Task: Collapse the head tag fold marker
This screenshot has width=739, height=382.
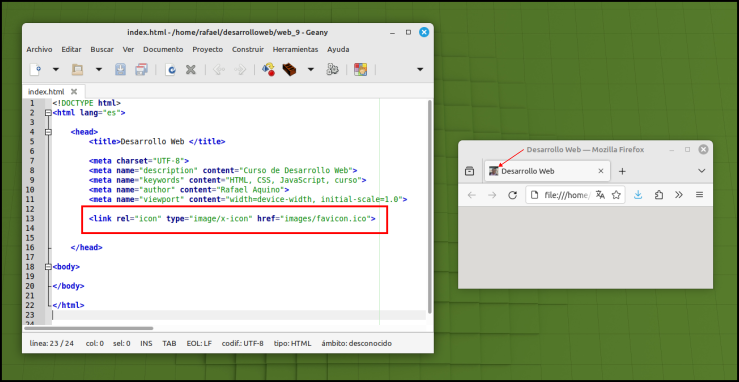Action: click(x=48, y=132)
